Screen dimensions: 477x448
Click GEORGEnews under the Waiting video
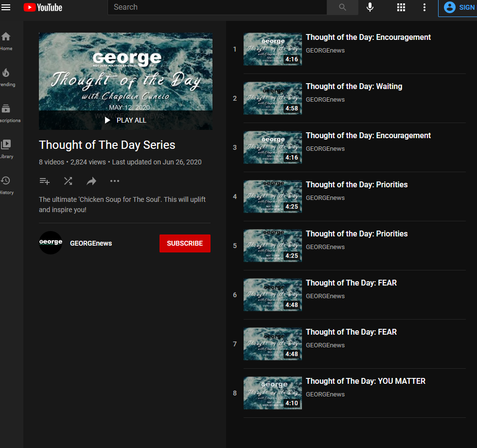pyautogui.click(x=325, y=100)
